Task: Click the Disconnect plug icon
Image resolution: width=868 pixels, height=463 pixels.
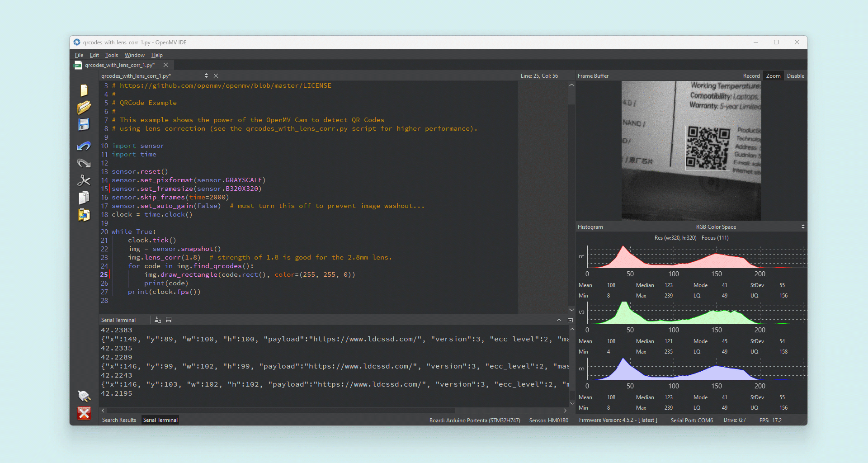Action: point(84,396)
